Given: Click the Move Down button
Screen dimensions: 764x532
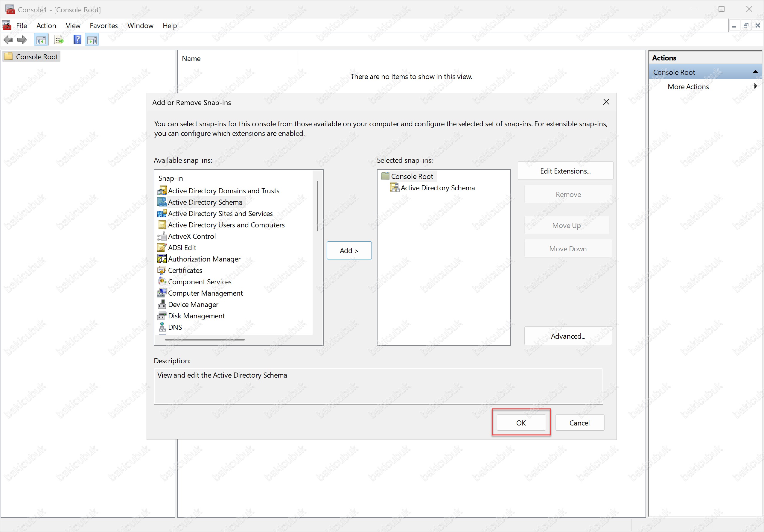Looking at the screenshot, I should click(x=568, y=249).
